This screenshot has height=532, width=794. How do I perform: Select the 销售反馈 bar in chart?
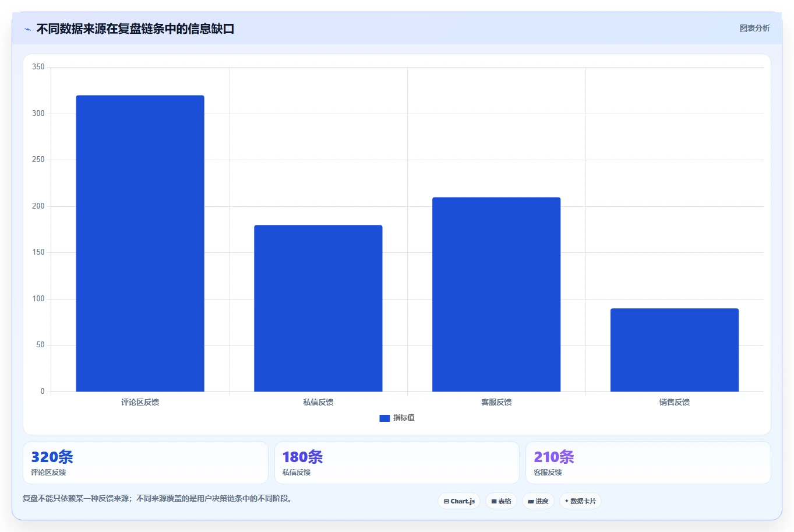675,350
